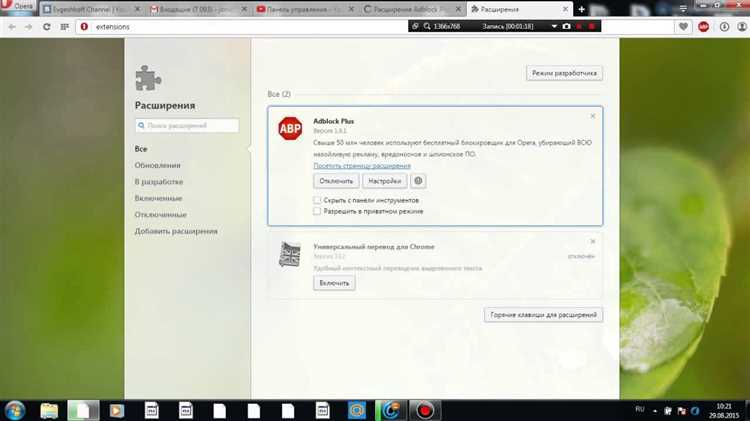750x421 pixels.
Task: Go back with the browser arrow
Action: coord(12,27)
